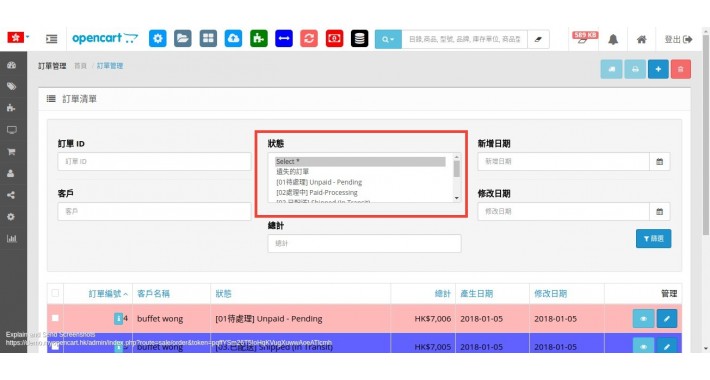Focus the top product search field
710x380 pixels.
point(465,39)
